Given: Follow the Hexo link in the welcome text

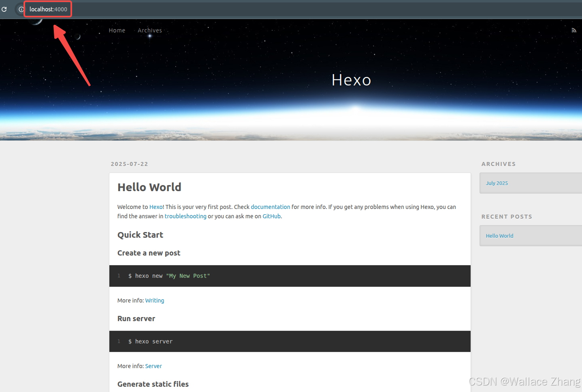Looking at the screenshot, I should (156, 207).
